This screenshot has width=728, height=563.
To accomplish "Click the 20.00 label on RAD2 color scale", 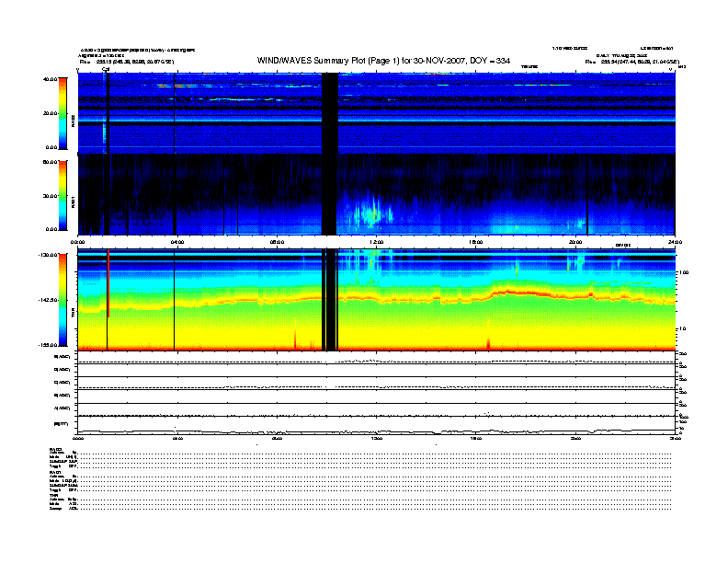I will coord(50,113).
